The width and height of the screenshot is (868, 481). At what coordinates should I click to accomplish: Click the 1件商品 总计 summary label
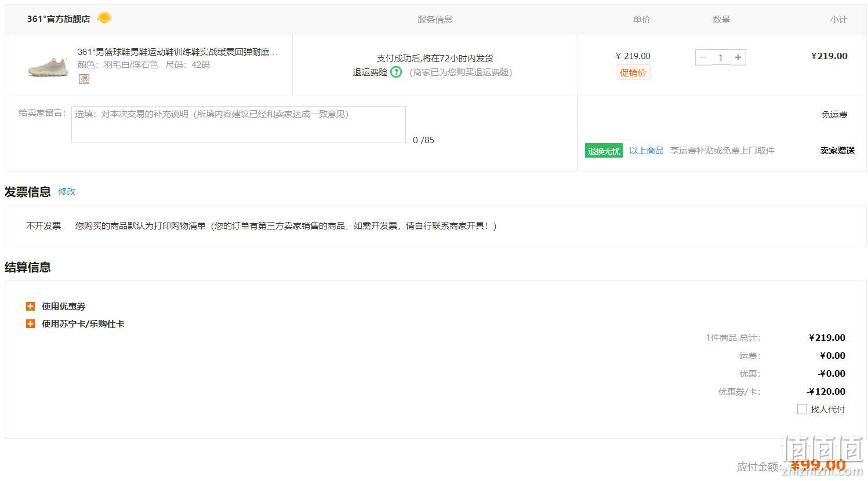733,337
